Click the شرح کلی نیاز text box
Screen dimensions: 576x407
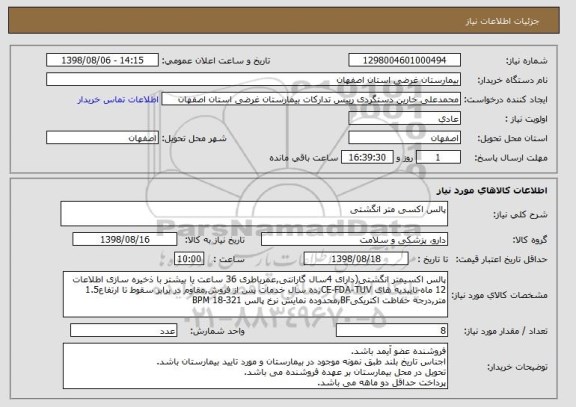click(x=254, y=213)
